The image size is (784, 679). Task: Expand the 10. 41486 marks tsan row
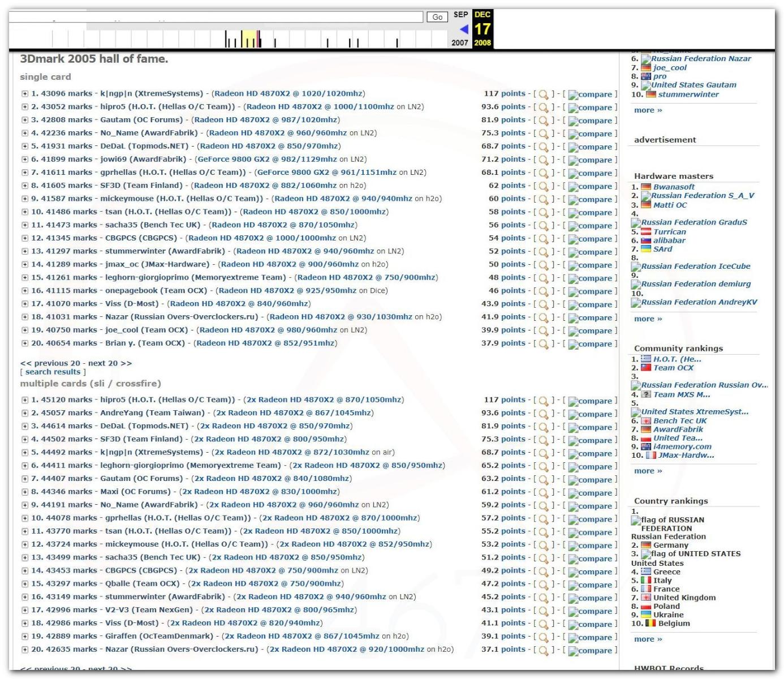[x=24, y=212]
